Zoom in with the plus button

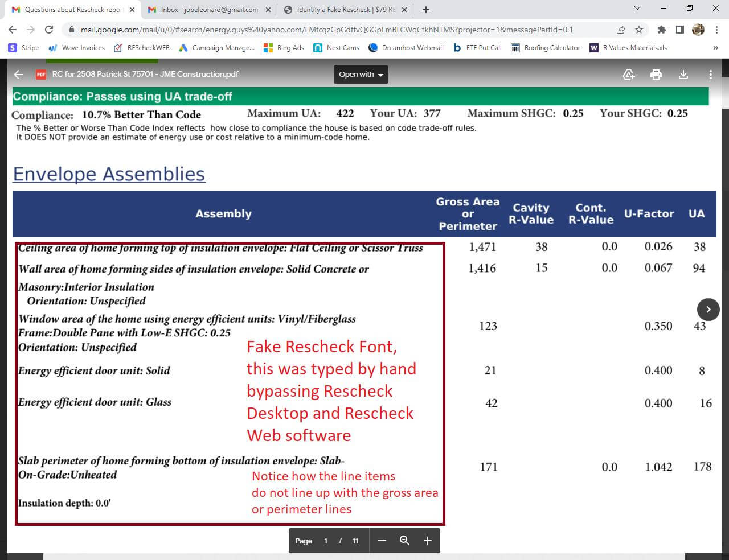pyautogui.click(x=428, y=541)
